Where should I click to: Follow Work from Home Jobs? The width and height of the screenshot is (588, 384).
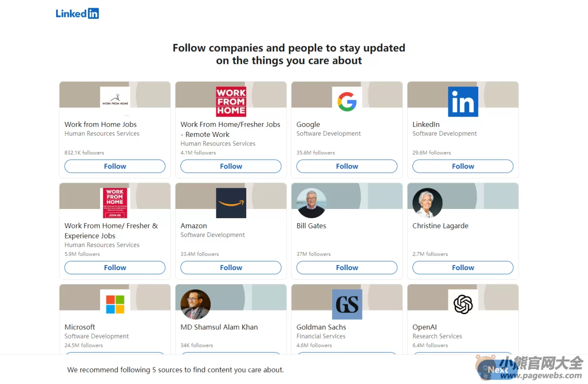[115, 166]
